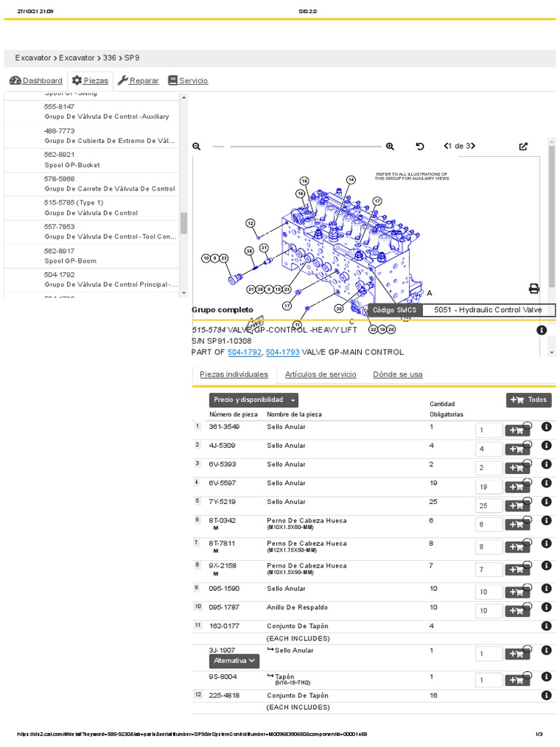The image size is (560, 747).
Task: Select 578-5868 Grupo De Carrete
Action: pos(91,184)
